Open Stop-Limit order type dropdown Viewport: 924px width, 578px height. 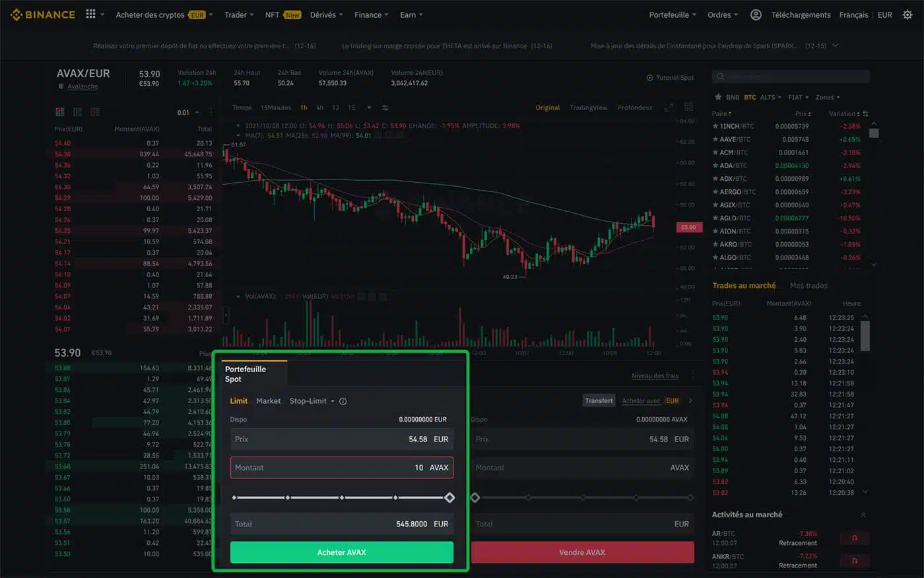coord(312,401)
